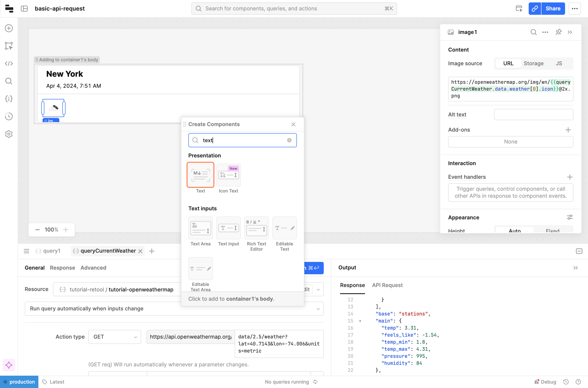Image resolution: width=588 pixels, height=388 pixels.
Task: Open the Code panel icon in sidebar
Action: (9, 63)
